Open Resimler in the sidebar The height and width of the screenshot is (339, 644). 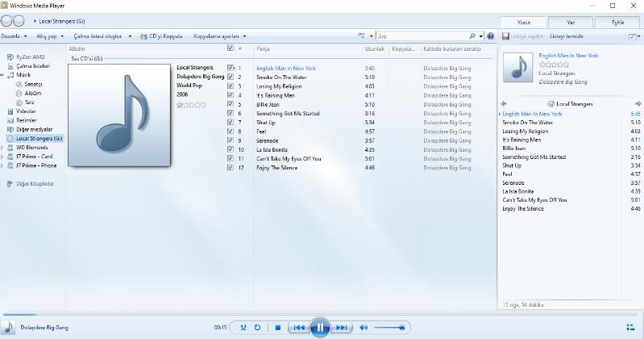[27, 120]
